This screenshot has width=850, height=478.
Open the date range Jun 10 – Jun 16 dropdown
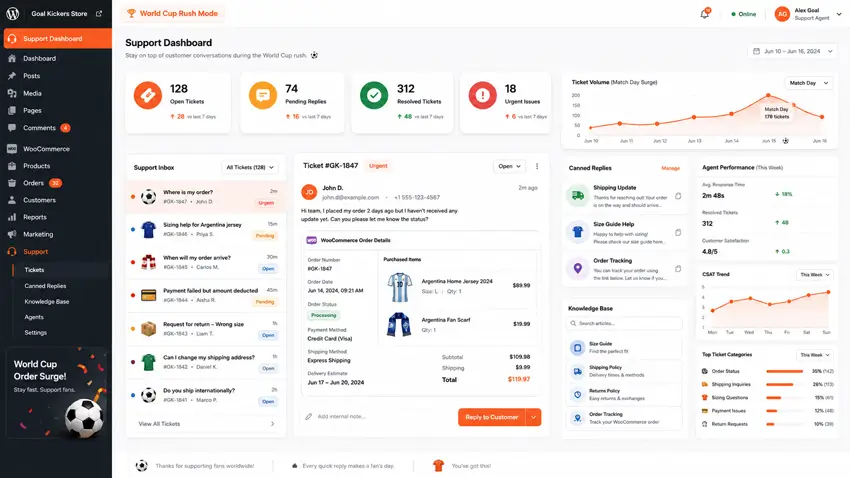point(793,51)
